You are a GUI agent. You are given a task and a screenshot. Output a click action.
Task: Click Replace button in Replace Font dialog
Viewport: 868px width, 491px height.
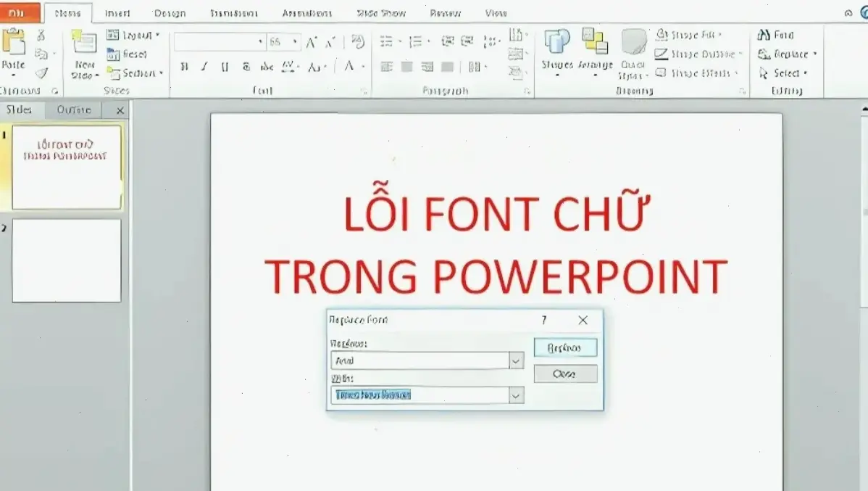pyautogui.click(x=565, y=347)
